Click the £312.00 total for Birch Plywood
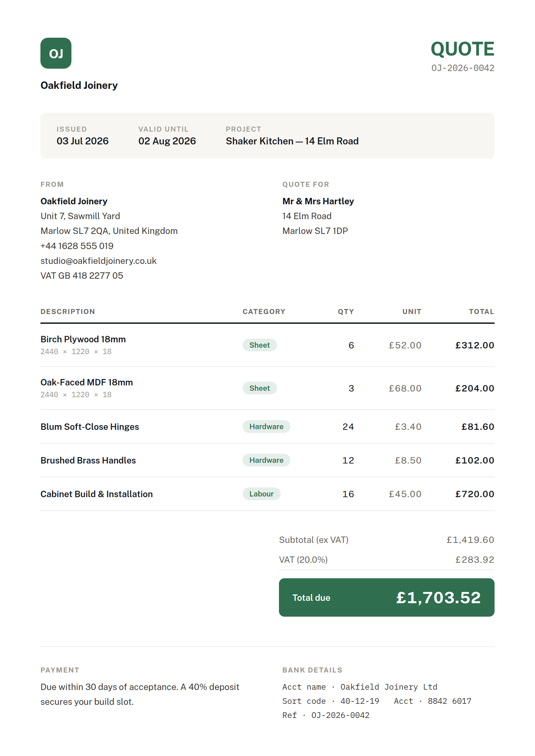The width and height of the screenshot is (535, 756). [475, 345]
